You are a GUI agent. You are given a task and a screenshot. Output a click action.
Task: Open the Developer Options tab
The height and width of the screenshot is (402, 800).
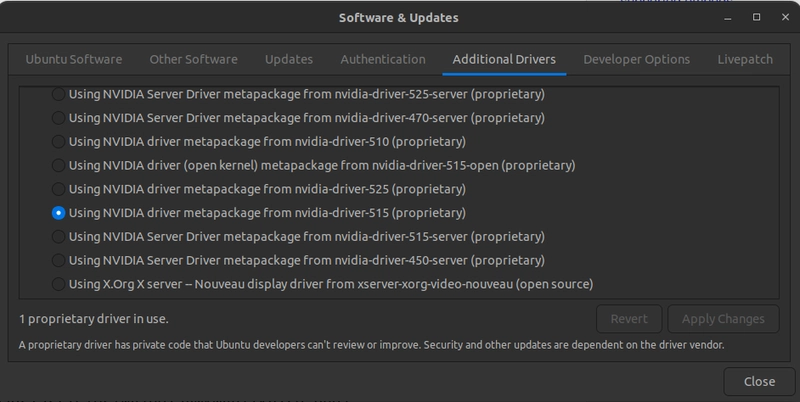coord(637,60)
